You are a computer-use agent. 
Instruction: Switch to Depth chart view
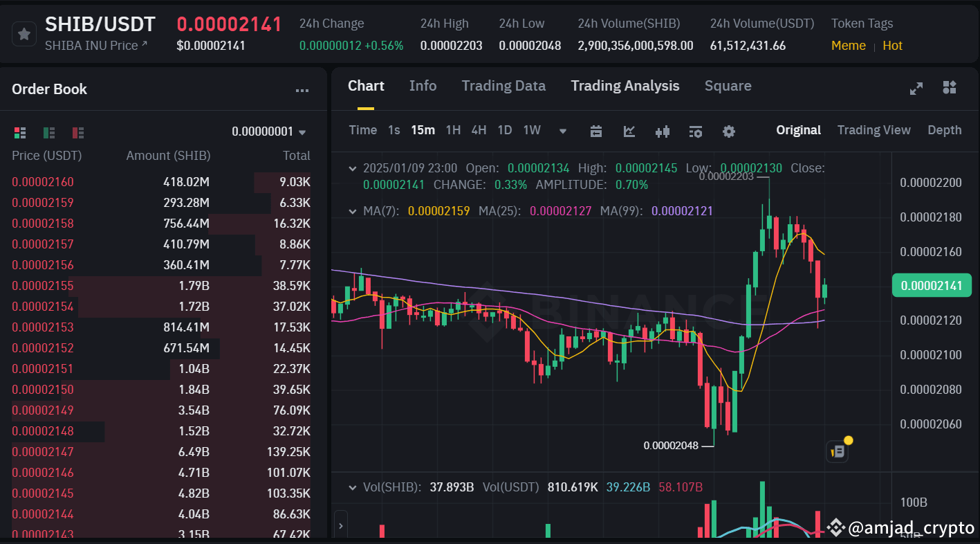point(944,130)
